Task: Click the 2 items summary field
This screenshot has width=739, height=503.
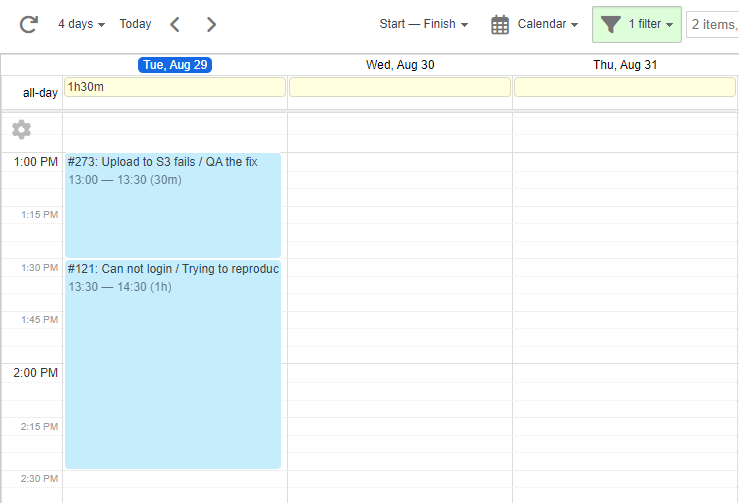Action: (x=713, y=25)
